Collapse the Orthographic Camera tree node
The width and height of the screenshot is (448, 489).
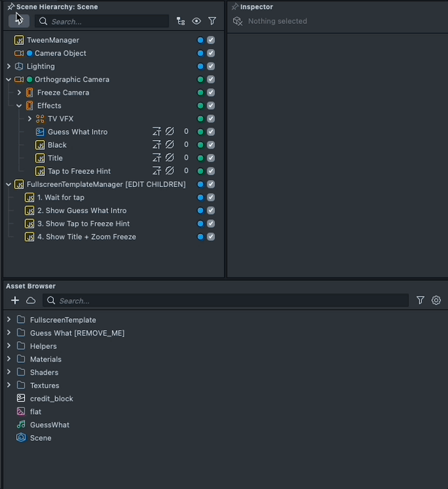tap(8, 80)
